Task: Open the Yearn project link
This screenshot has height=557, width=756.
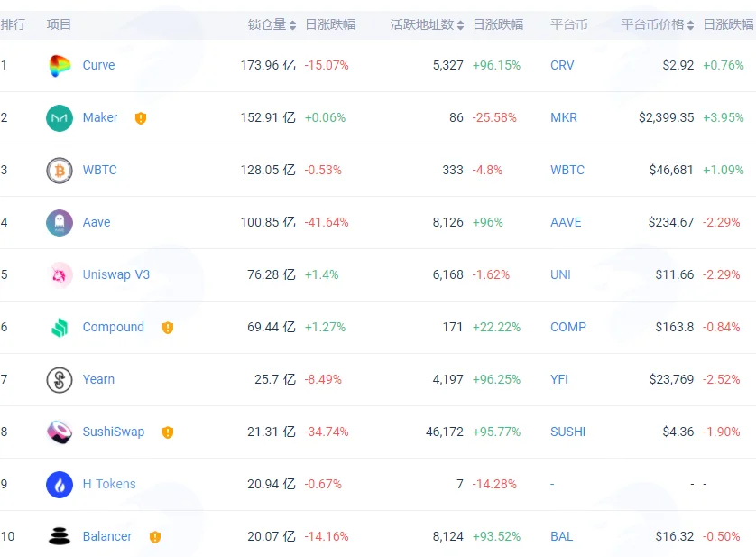Action: [x=98, y=379]
